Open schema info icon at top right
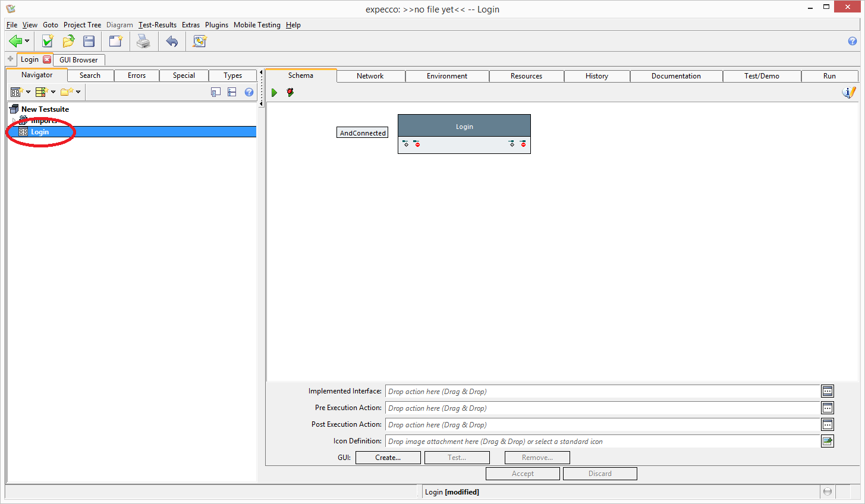The image size is (865, 504). (x=849, y=93)
